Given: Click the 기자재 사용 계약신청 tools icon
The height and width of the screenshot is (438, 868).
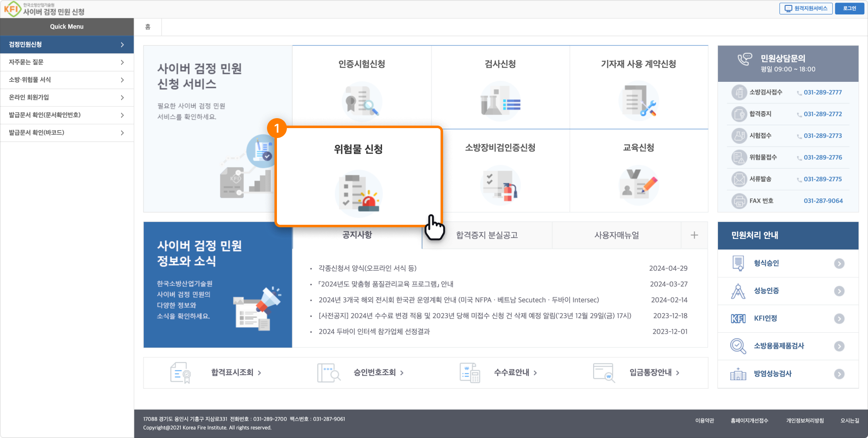Looking at the screenshot, I should (x=639, y=101).
